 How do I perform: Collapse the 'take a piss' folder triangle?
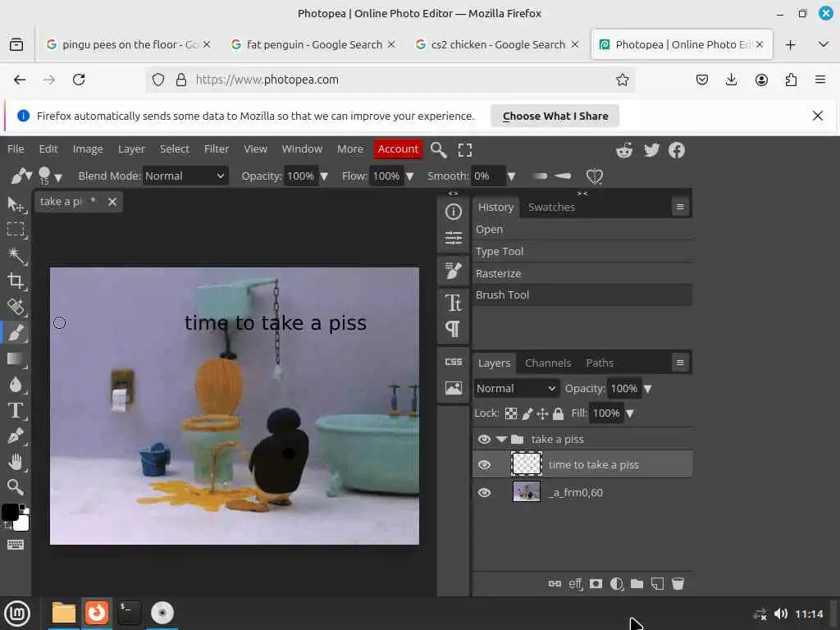pos(501,440)
